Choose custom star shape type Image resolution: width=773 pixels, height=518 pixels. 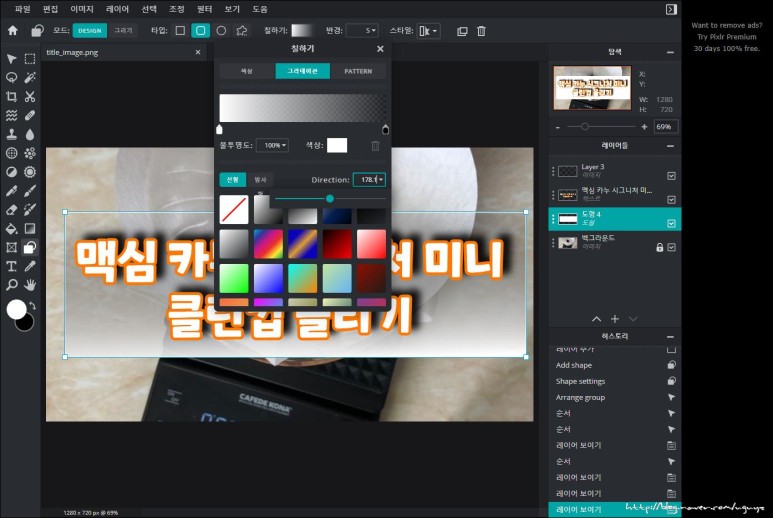click(242, 31)
